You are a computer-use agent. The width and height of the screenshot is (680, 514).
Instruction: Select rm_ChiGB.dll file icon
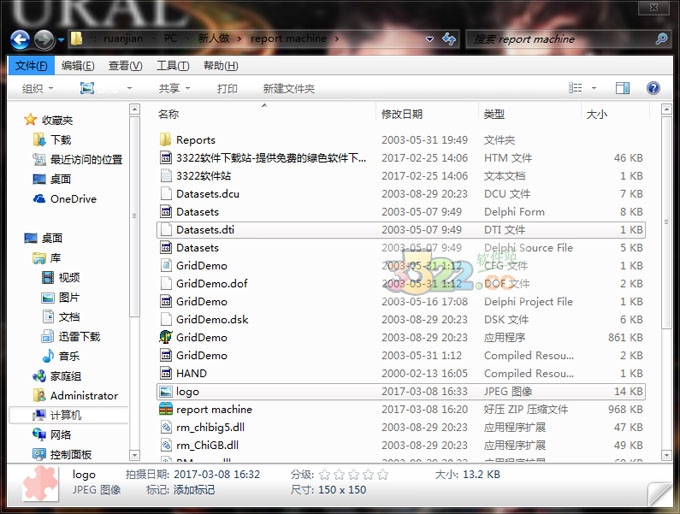[166, 445]
